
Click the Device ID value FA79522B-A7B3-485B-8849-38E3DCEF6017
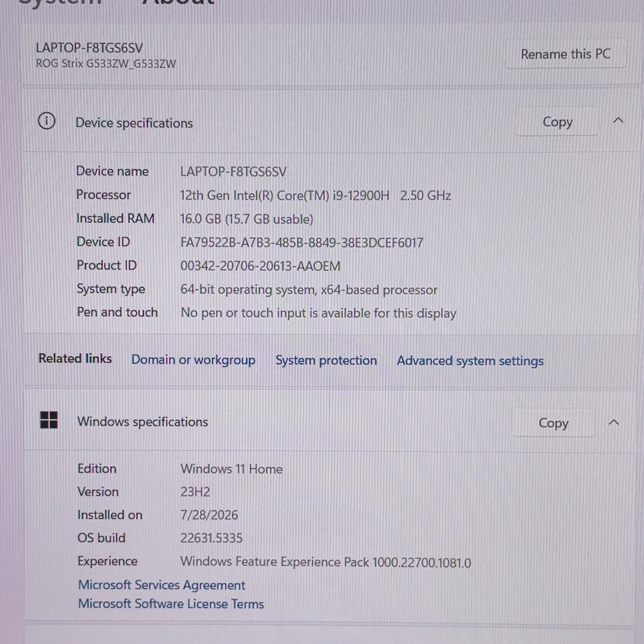point(302,243)
